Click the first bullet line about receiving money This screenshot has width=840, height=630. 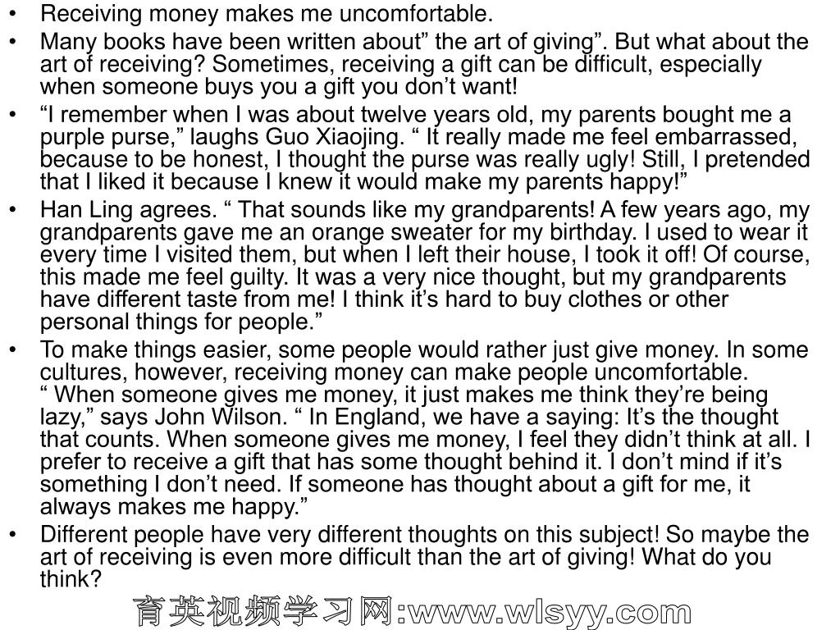[x=267, y=13]
